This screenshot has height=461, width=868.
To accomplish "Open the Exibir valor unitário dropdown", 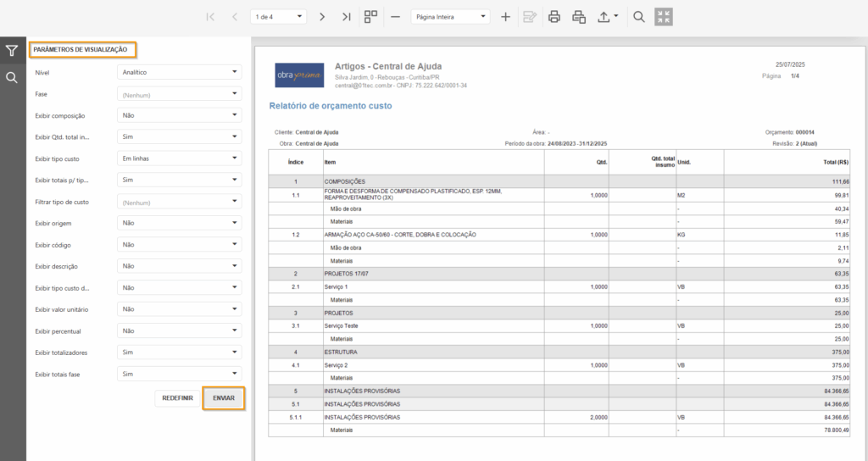I will pyautogui.click(x=180, y=309).
